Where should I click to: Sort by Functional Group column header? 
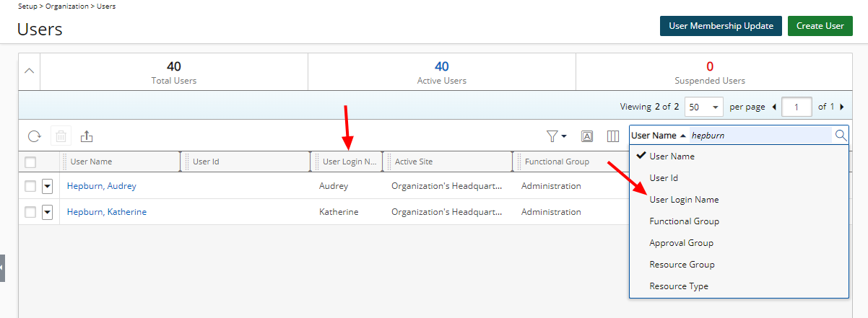pyautogui.click(x=557, y=162)
